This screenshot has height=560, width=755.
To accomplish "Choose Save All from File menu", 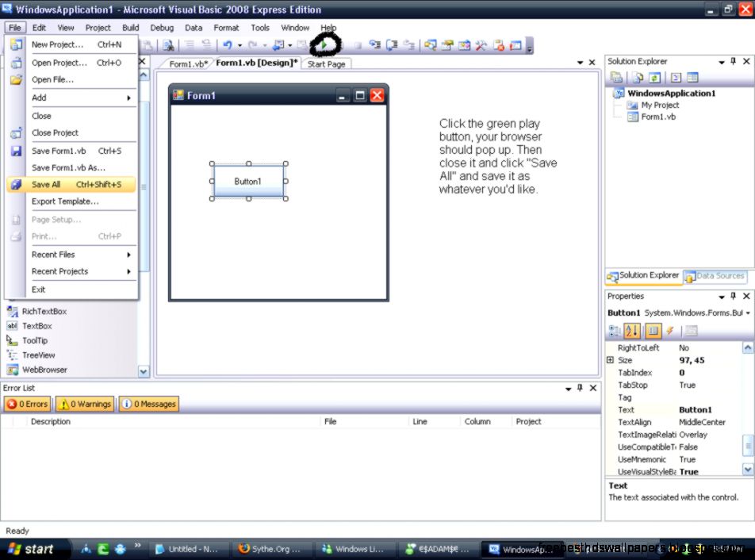I will tap(71, 185).
